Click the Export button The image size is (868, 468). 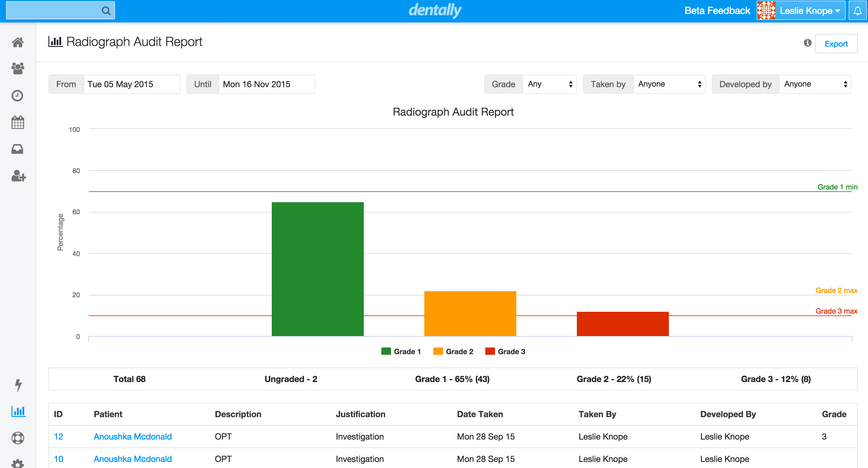pyautogui.click(x=836, y=43)
